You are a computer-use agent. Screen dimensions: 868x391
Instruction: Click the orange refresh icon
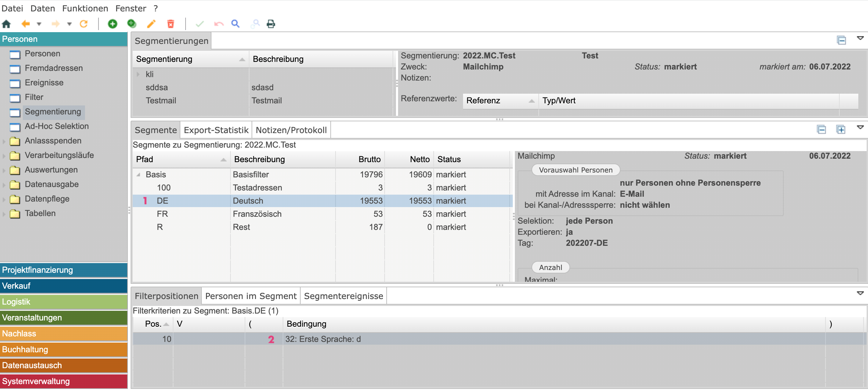[x=84, y=24]
